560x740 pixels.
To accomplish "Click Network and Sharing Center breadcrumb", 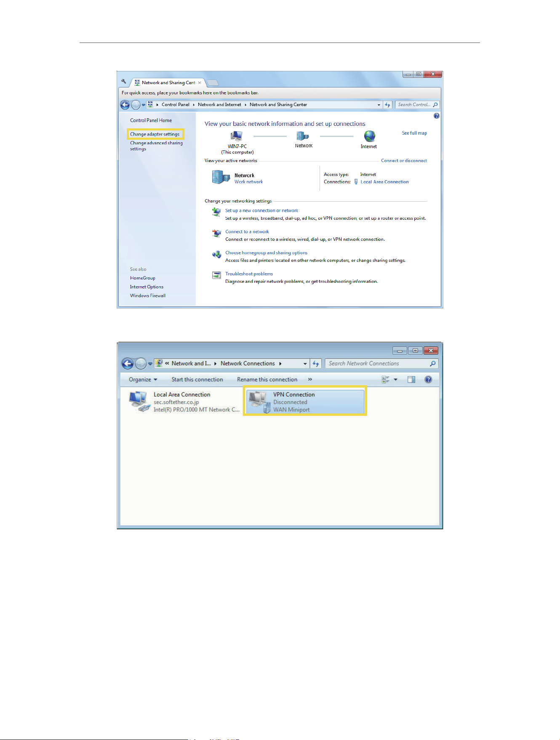I will 278,105.
